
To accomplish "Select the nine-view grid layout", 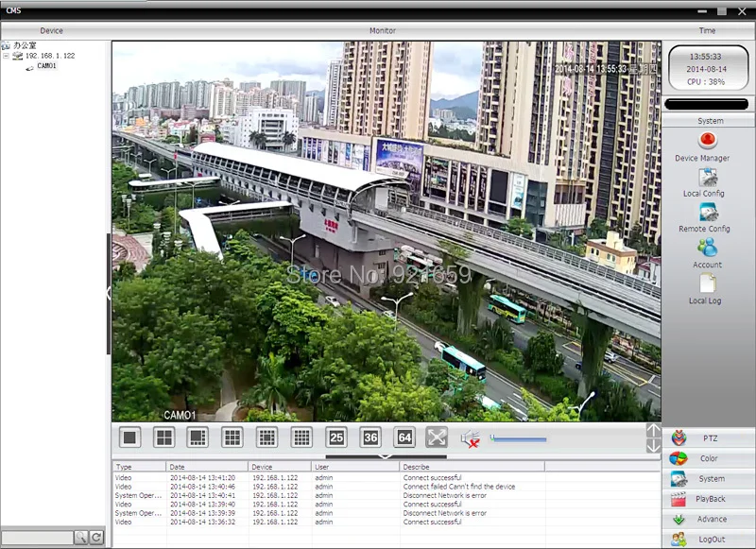I will [x=232, y=437].
